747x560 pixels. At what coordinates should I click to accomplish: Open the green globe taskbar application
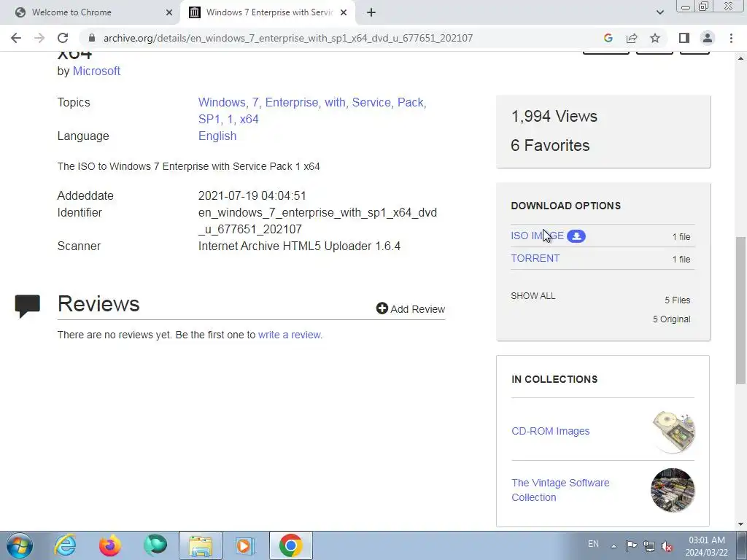point(155,545)
